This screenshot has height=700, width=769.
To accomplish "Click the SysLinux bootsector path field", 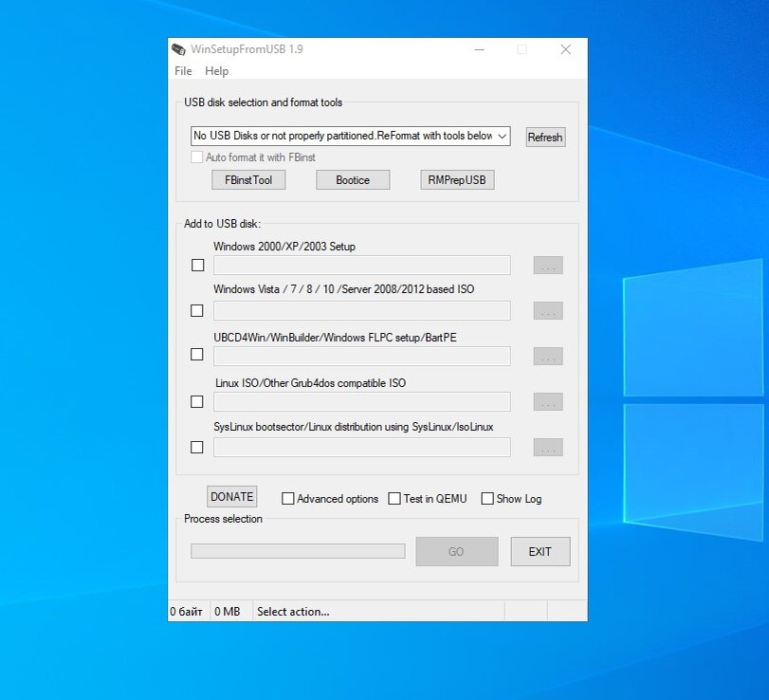I will tap(362, 448).
